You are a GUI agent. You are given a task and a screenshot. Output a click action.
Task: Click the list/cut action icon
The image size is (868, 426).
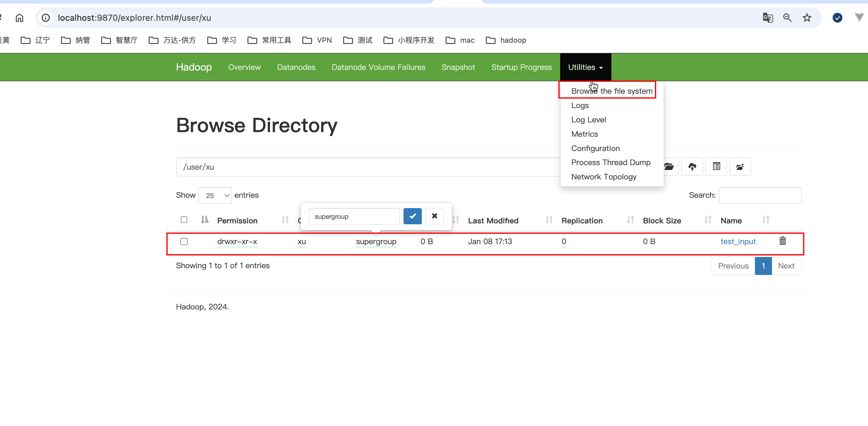[716, 167]
